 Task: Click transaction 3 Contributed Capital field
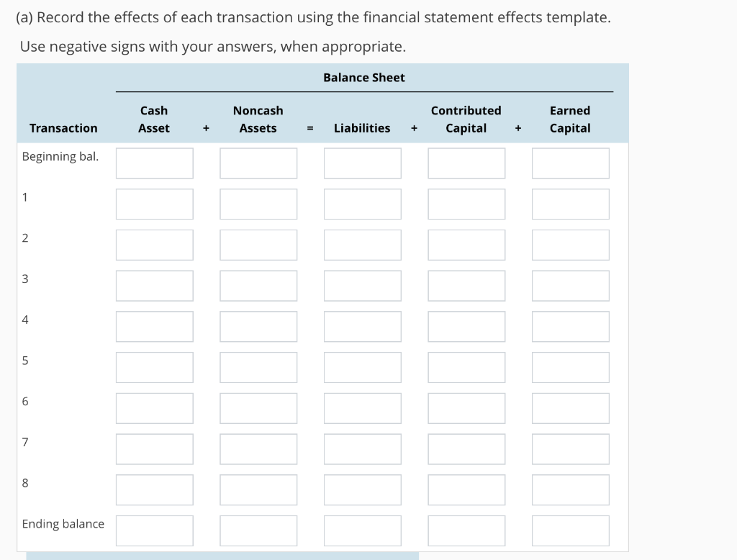tap(466, 285)
